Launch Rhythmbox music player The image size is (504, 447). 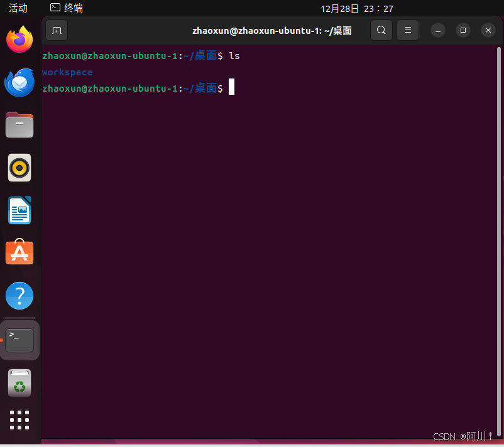tap(19, 168)
